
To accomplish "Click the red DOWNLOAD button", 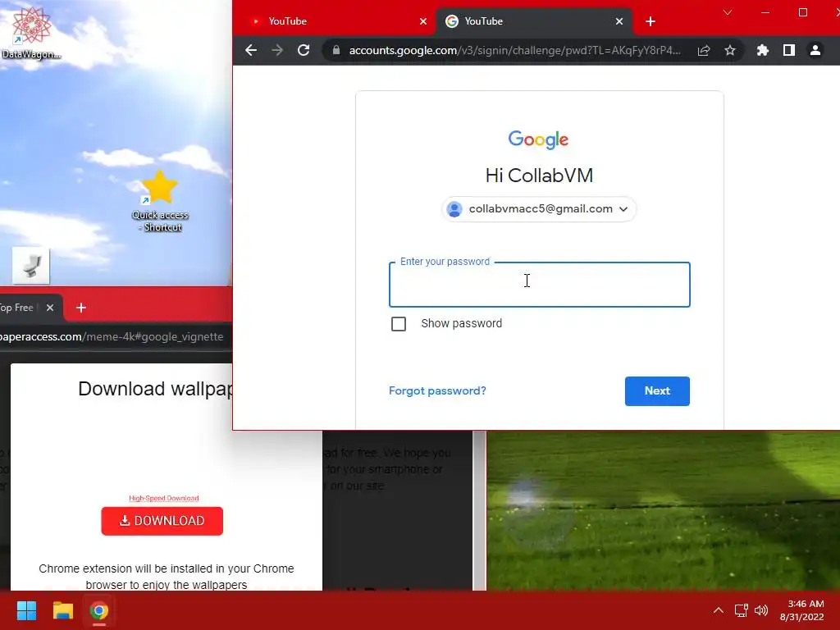I will click(x=162, y=521).
